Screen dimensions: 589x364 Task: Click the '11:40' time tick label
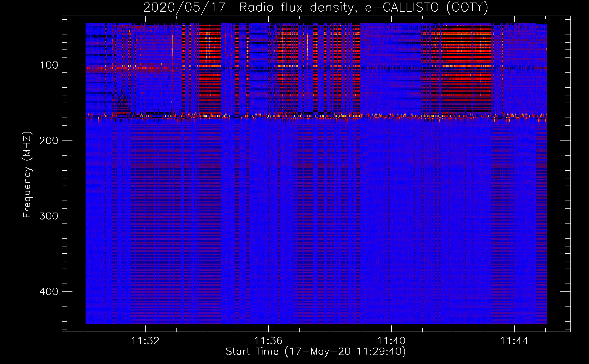(x=391, y=341)
